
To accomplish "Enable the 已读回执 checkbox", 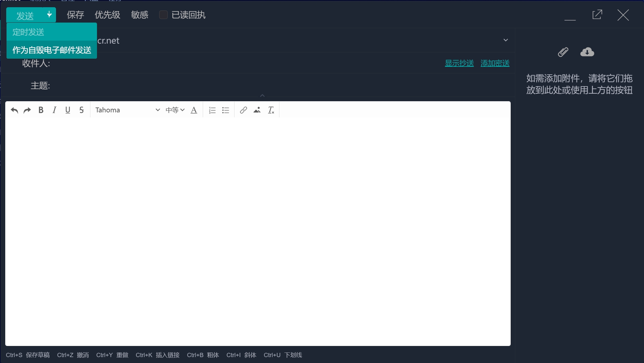I will [163, 15].
